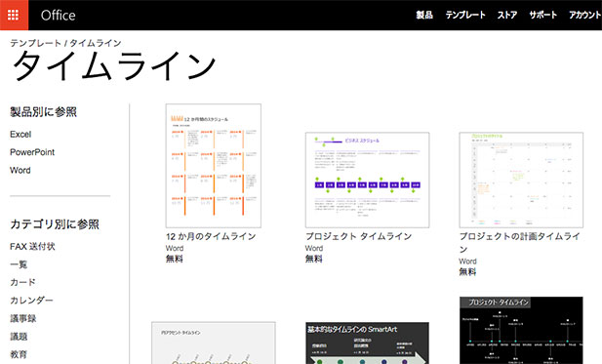
Task: Open the 円アクセント タイムライン thumbnail
Action: 214,343
